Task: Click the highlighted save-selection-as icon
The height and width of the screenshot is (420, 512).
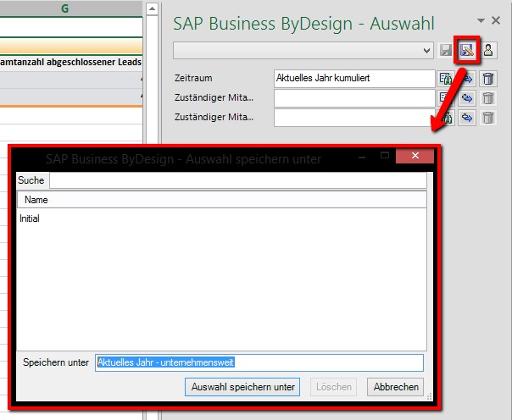Action: [x=467, y=51]
